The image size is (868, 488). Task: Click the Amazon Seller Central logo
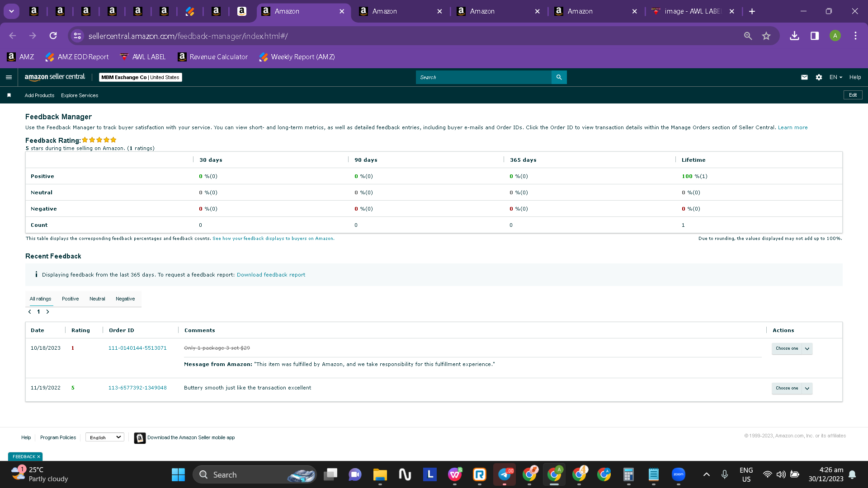pos(55,77)
